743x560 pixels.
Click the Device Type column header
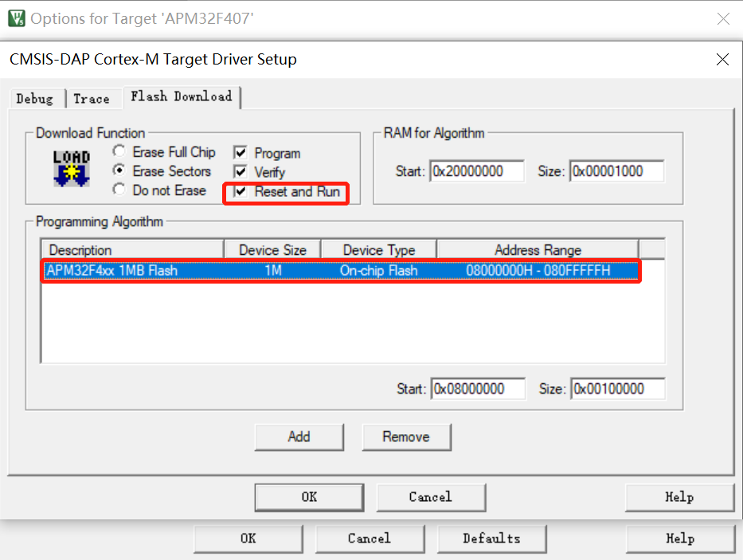378,250
